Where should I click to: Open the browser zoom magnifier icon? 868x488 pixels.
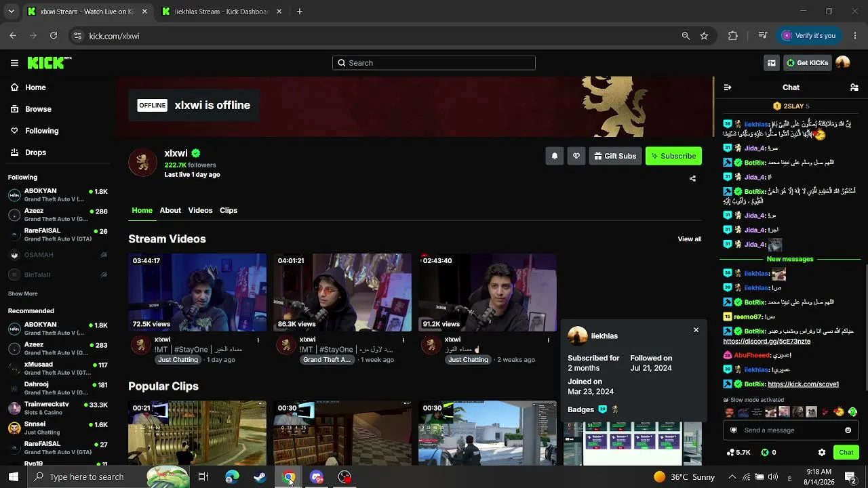pyautogui.click(x=686, y=36)
